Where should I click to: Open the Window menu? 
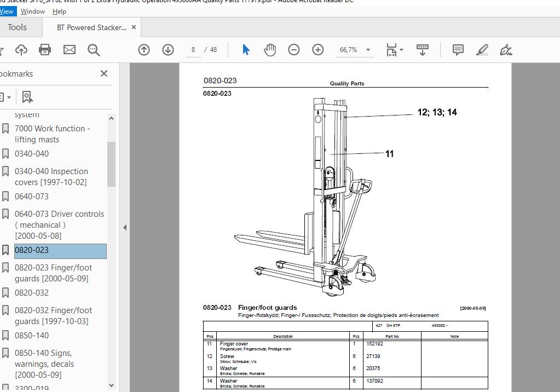point(33,11)
